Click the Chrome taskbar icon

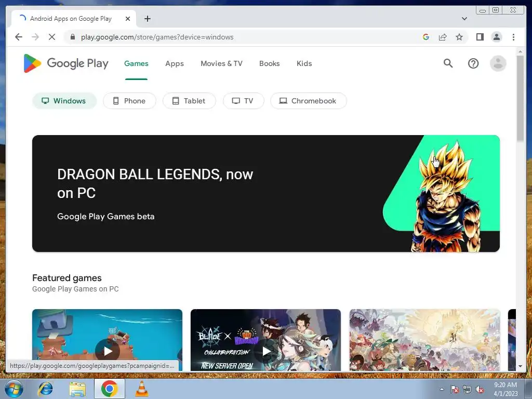click(109, 389)
